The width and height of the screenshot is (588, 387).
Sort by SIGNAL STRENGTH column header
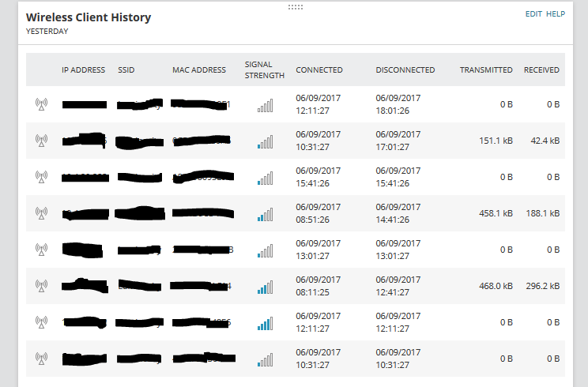(265, 70)
